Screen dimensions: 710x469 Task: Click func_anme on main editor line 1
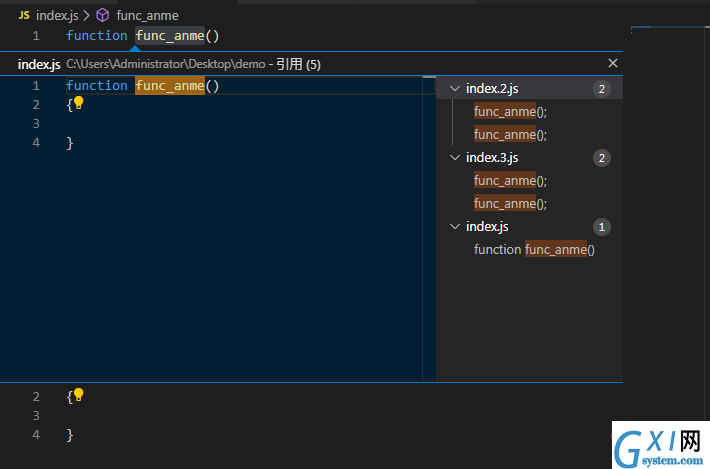(x=170, y=36)
